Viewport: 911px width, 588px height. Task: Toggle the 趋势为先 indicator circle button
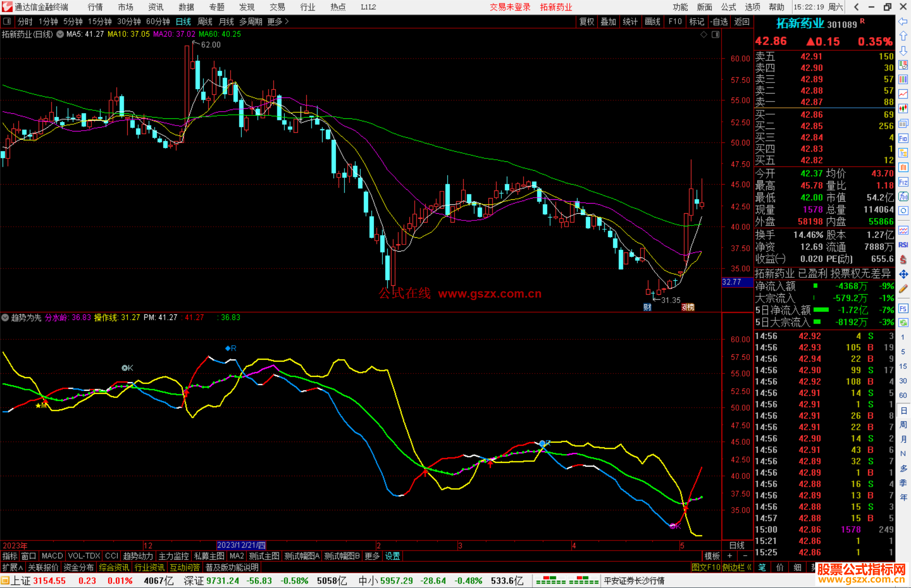pos(5,317)
